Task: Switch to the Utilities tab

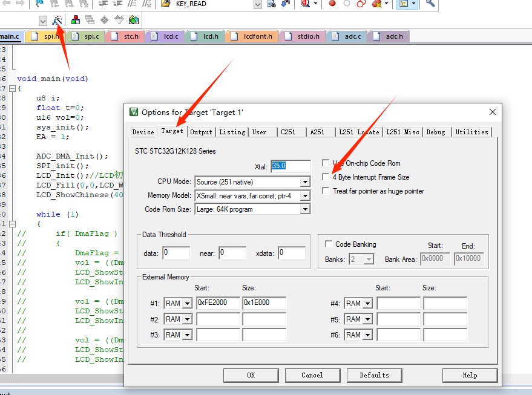Action: (x=471, y=132)
